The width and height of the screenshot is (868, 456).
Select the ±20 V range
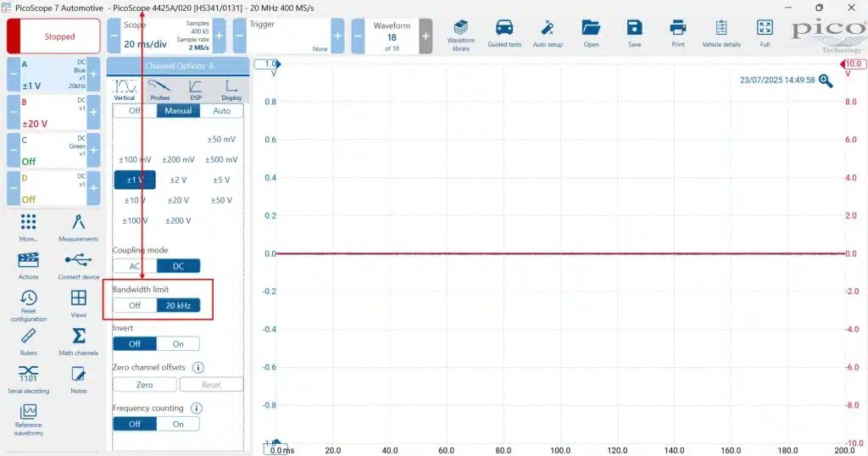click(x=178, y=200)
